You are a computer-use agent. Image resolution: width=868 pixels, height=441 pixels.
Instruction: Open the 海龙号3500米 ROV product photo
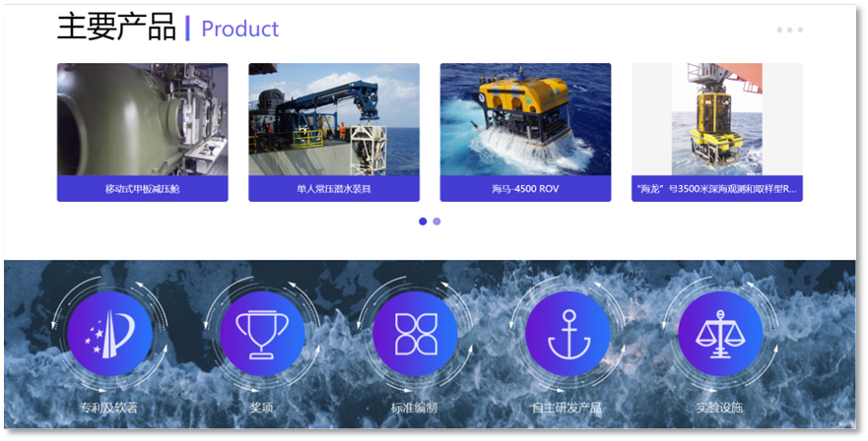pos(717,119)
